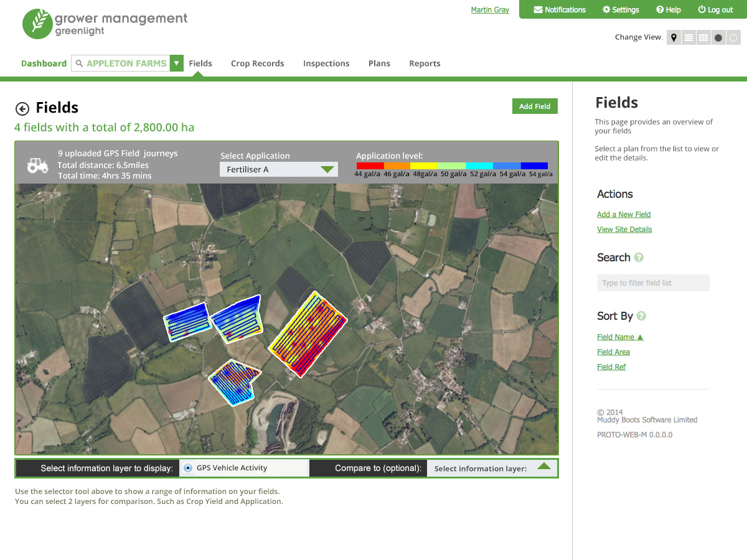Click the Sort By help icon
Image resolution: width=747 pixels, height=560 pixels.
point(642,315)
